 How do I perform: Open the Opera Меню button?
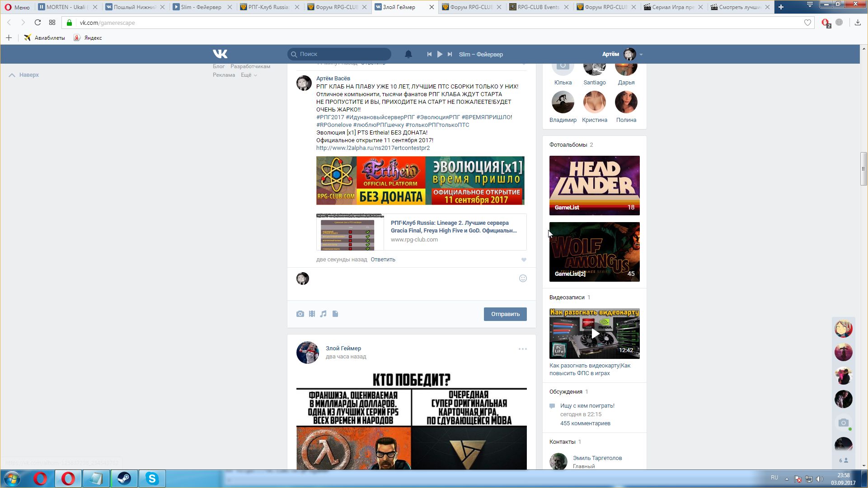click(x=17, y=7)
